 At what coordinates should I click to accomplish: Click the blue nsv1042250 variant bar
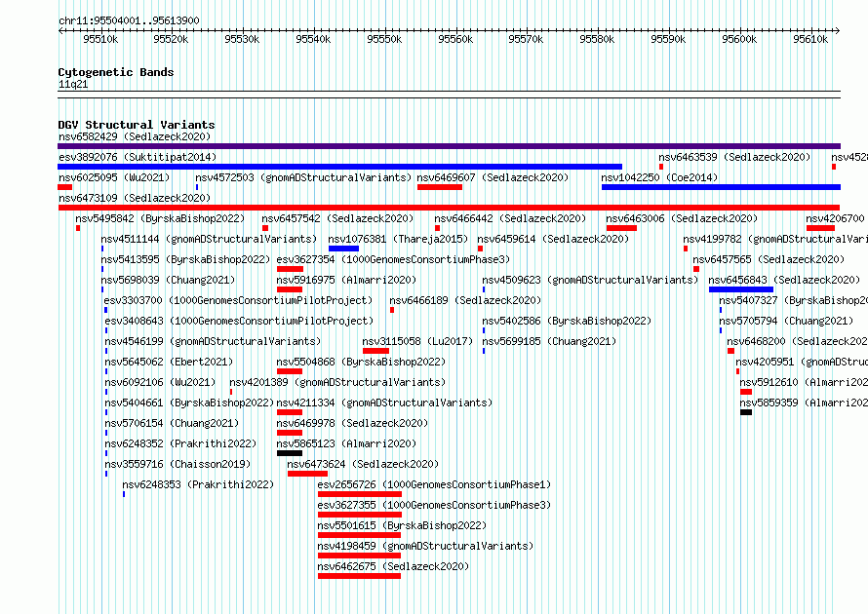tap(721, 187)
